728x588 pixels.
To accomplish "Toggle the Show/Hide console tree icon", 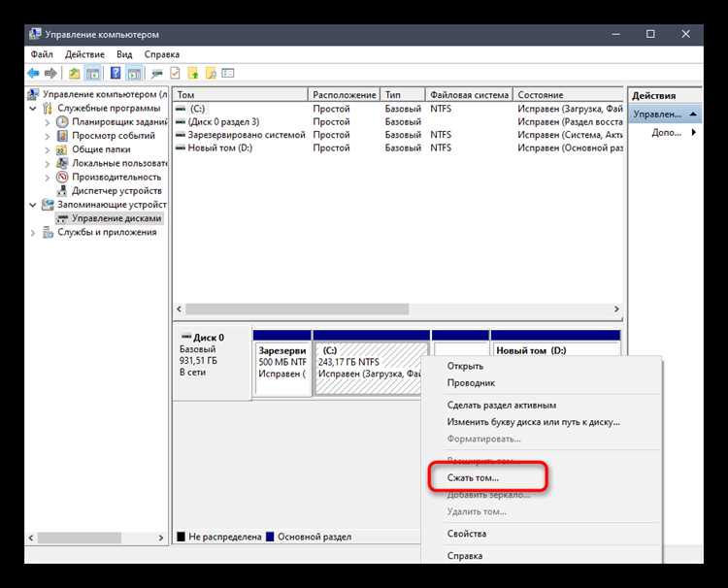I will (93, 73).
